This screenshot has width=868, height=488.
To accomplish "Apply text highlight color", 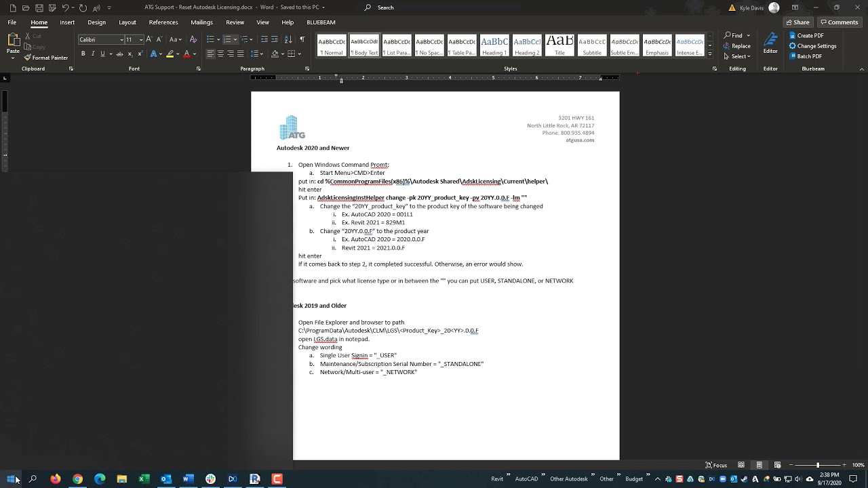I will tap(170, 54).
